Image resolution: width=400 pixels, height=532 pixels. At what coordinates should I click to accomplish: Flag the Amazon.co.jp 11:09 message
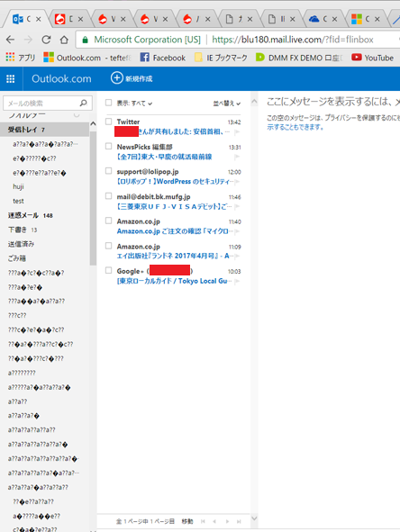point(237,257)
